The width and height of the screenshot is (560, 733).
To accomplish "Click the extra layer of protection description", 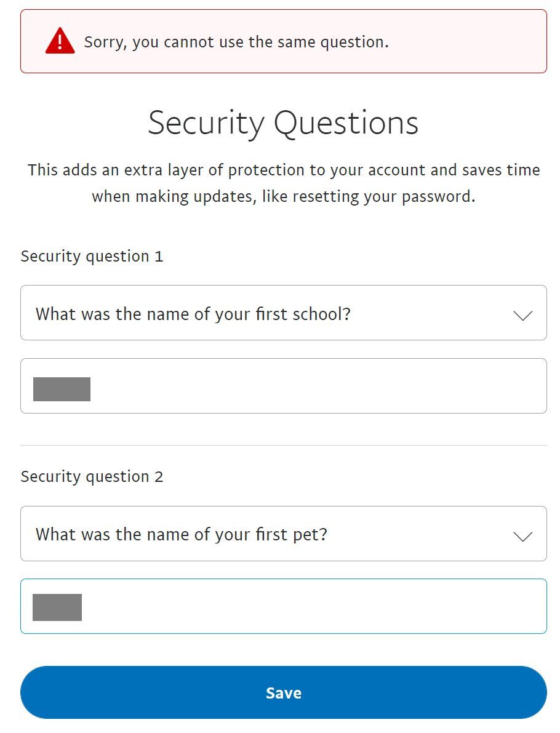I will pos(283,183).
